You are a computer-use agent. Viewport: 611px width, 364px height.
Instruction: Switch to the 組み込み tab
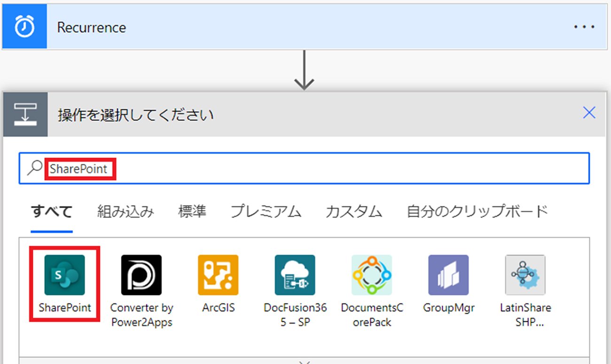[x=125, y=212]
